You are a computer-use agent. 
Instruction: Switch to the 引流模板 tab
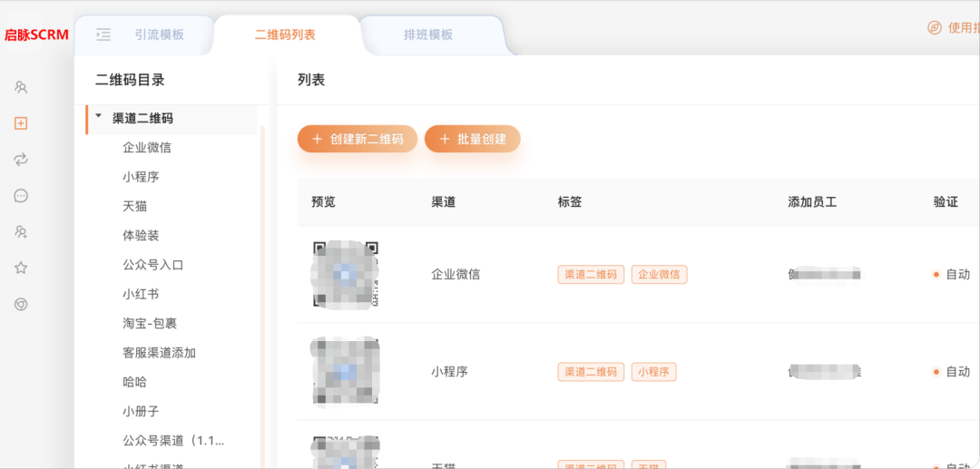(159, 34)
